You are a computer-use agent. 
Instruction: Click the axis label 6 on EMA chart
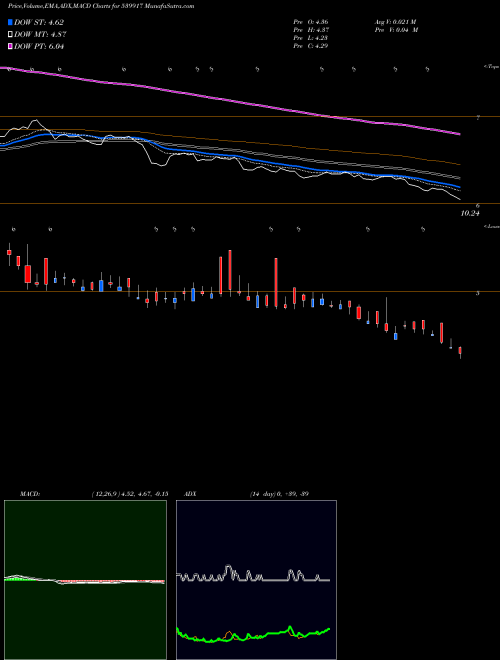(478, 205)
